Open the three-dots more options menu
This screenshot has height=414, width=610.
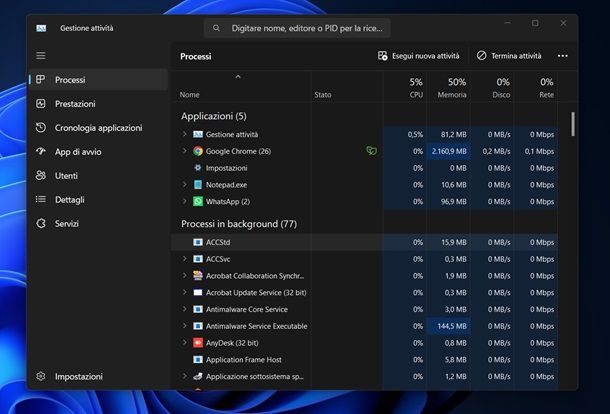563,56
